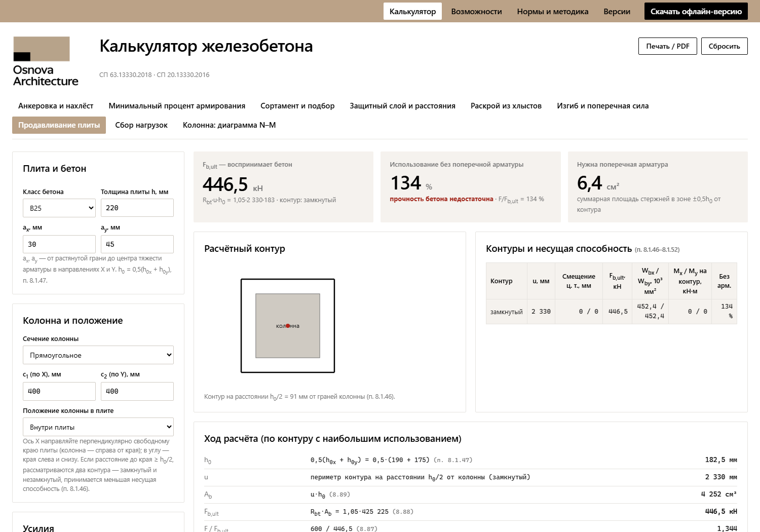Screen dimensions: 760x532
Task: Click the 6,4 см² reinforcement value
Action: pos(598,183)
